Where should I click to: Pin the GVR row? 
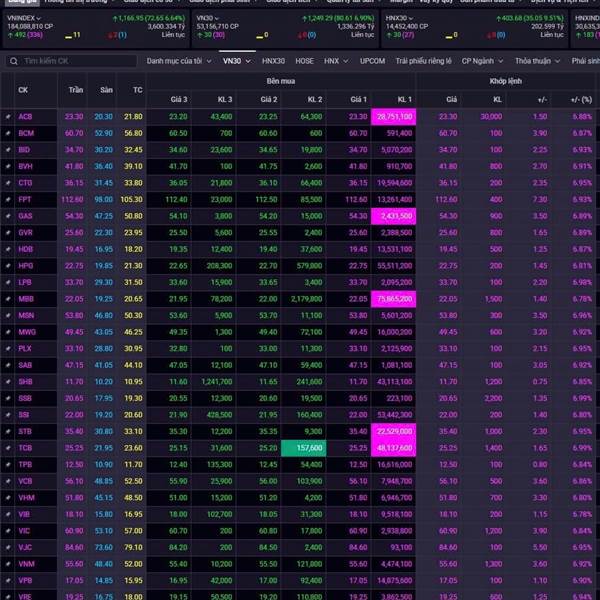coord(8,233)
